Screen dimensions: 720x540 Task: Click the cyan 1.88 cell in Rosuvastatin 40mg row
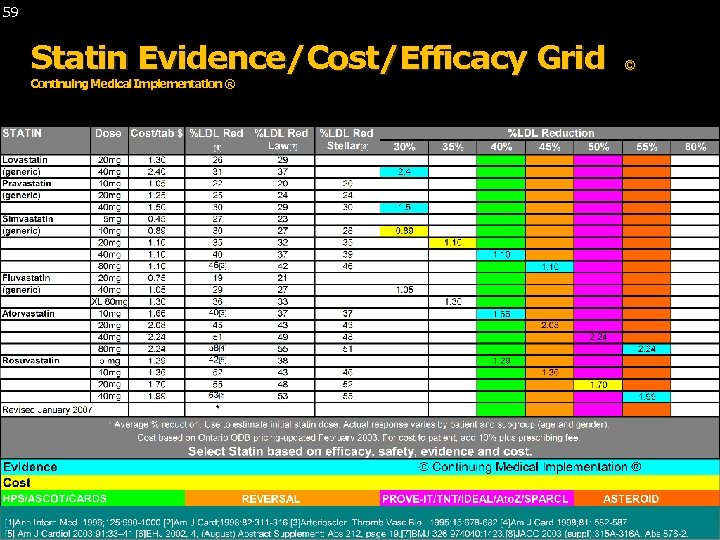point(647,396)
